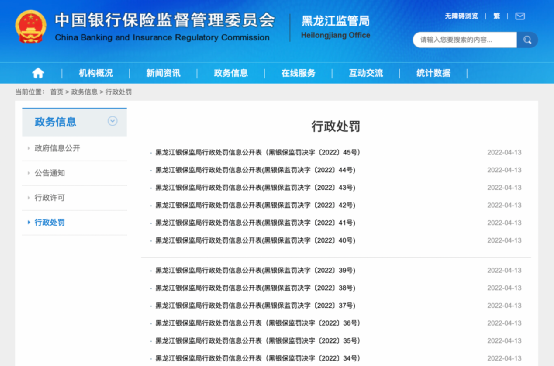Click the search magnifier button
Screen dimensions: 554x366
[527, 40]
